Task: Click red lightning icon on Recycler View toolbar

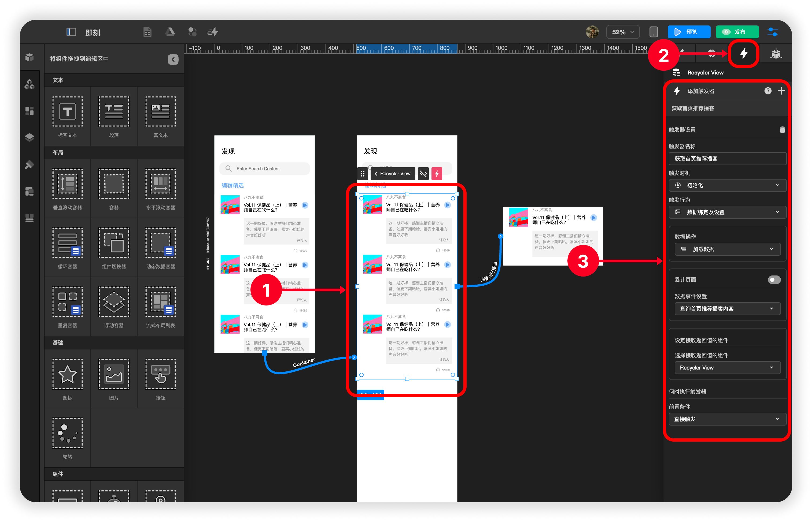Action: tap(437, 174)
